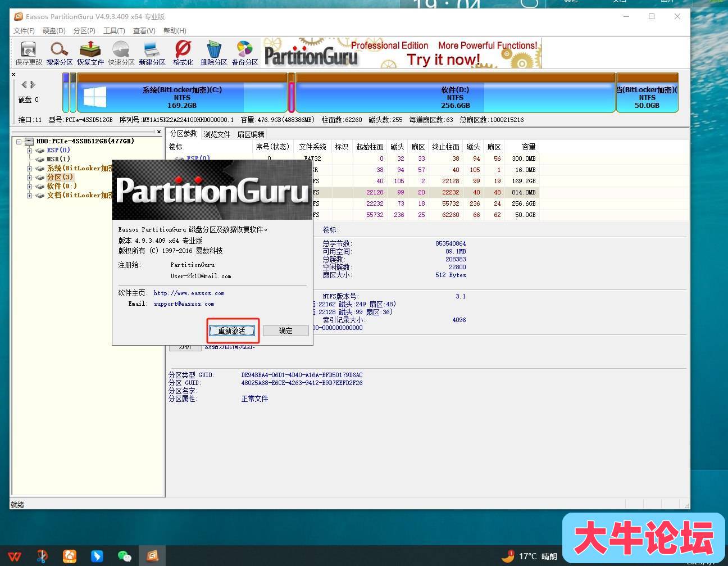Select 分区(3) in the disk tree

click(x=60, y=177)
